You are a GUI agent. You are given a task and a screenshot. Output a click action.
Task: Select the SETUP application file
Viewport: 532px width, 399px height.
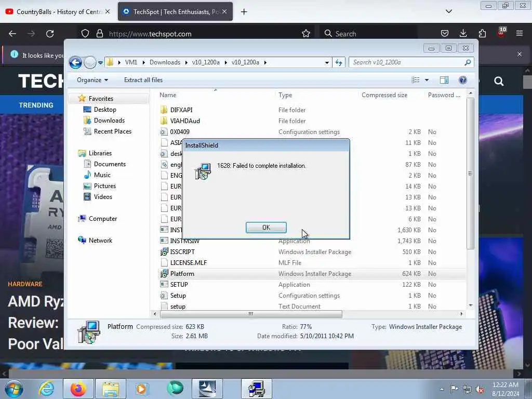(x=179, y=284)
